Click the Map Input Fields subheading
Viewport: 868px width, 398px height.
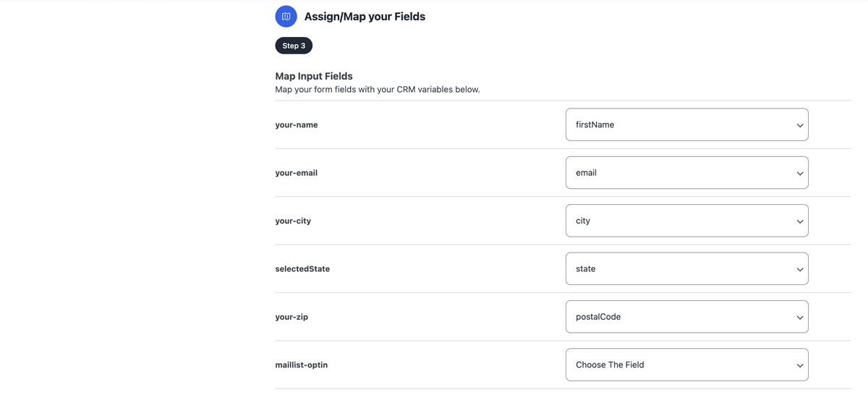click(x=314, y=76)
